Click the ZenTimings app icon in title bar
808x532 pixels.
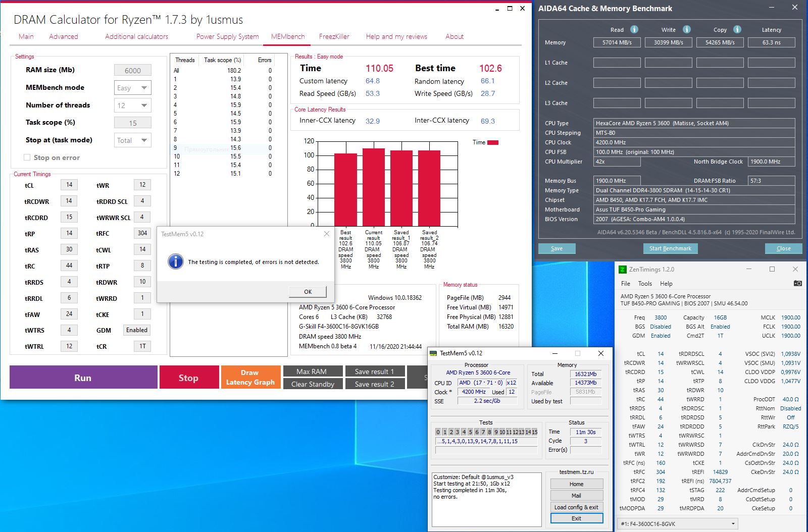[x=623, y=270]
